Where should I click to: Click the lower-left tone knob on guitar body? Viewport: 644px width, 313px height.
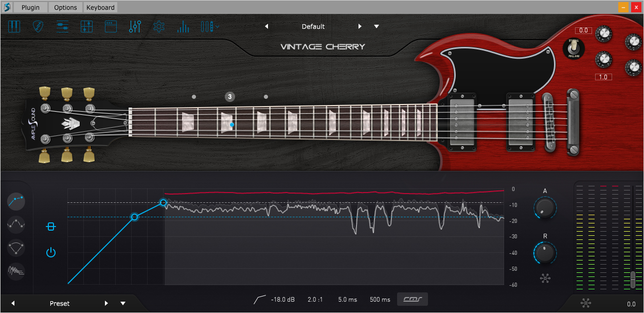(603, 60)
